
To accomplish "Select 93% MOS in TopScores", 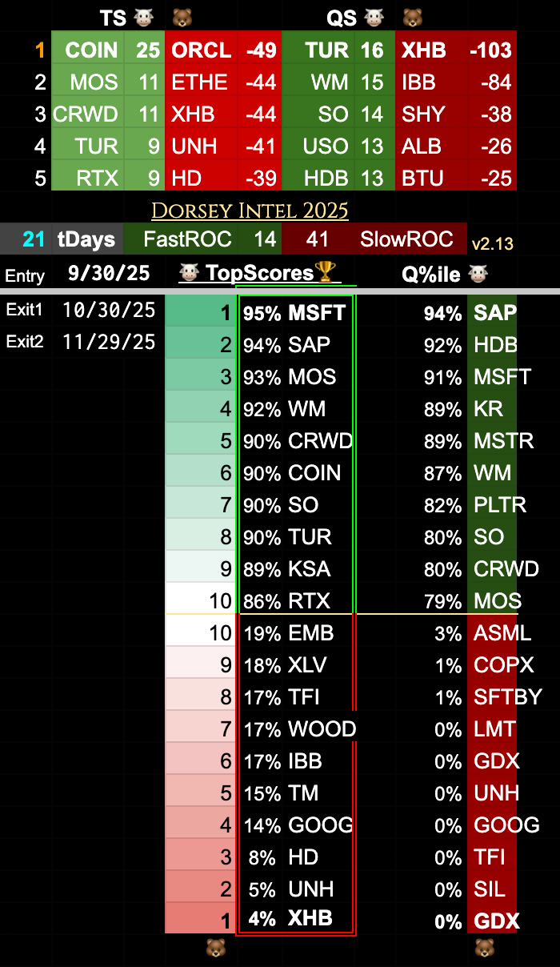I will 290,377.
